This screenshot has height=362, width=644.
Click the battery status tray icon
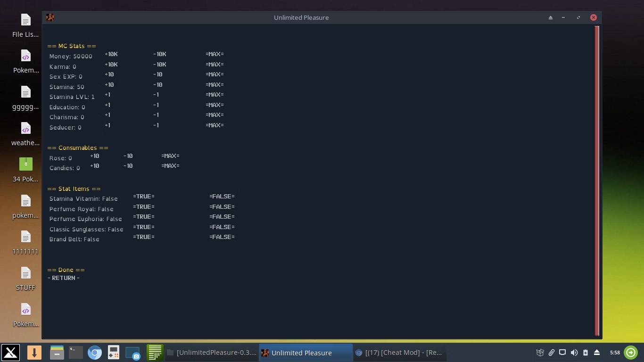(586, 353)
